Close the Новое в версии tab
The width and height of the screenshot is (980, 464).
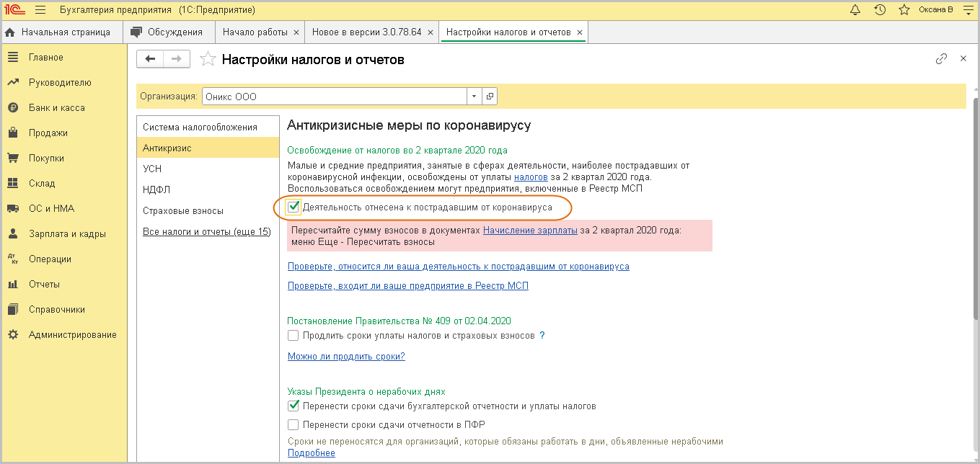point(430,32)
